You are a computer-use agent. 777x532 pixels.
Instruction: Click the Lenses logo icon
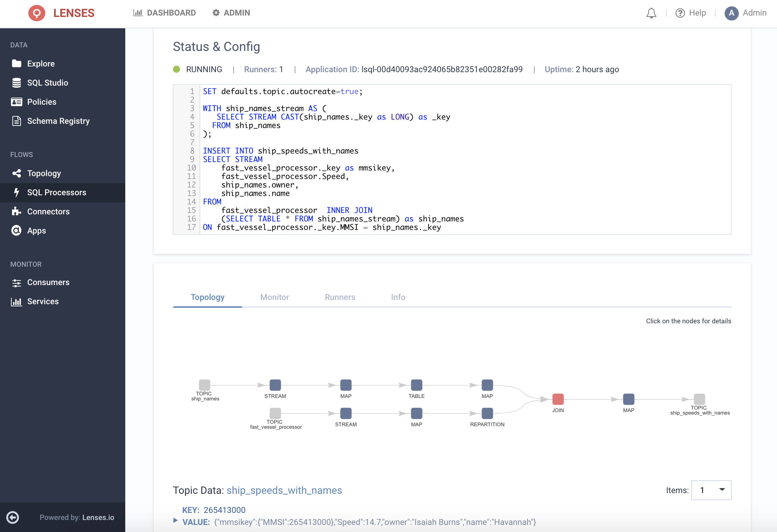pyautogui.click(x=37, y=13)
